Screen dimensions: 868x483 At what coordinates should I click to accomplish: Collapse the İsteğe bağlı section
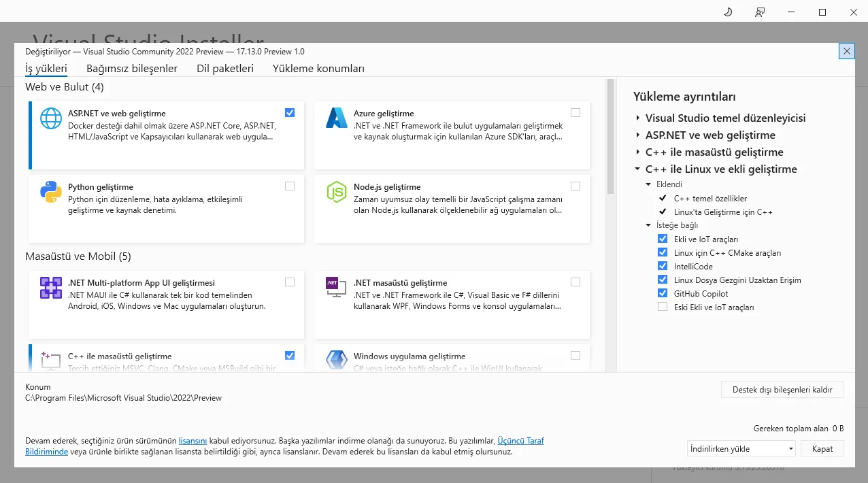648,225
